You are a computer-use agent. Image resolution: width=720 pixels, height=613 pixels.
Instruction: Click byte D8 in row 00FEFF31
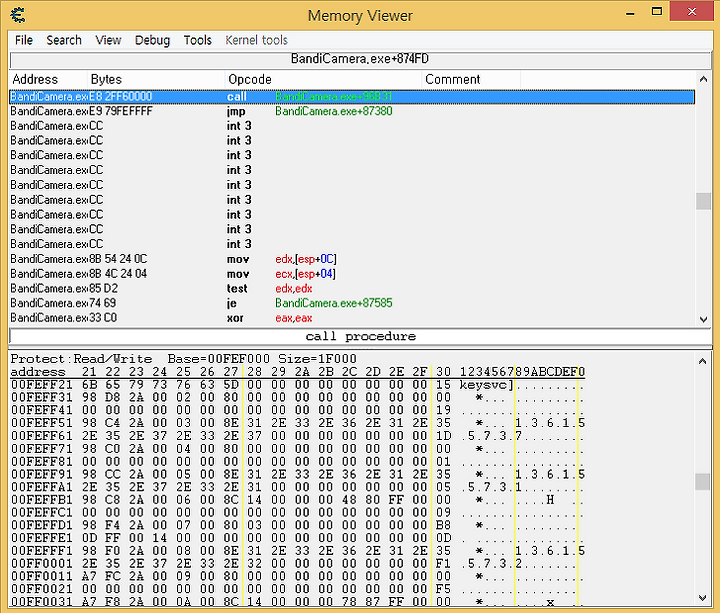(113, 398)
